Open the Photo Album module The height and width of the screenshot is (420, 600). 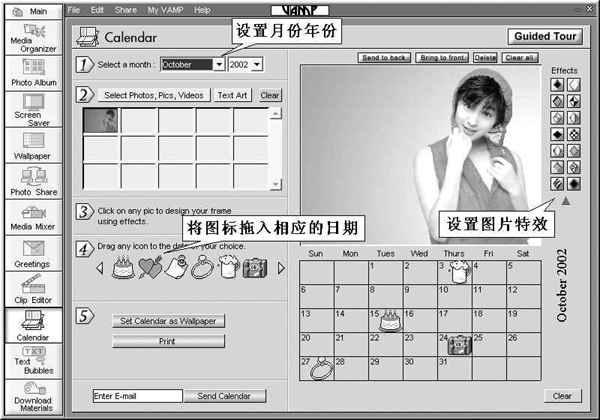(33, 73)
